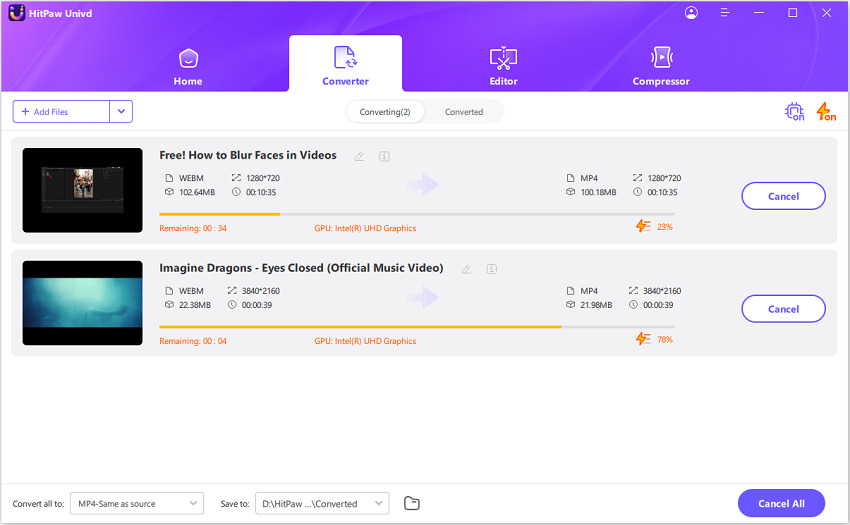
Task: Click the Blur Faces video thumbnail
Action: (x=82, y=190)
